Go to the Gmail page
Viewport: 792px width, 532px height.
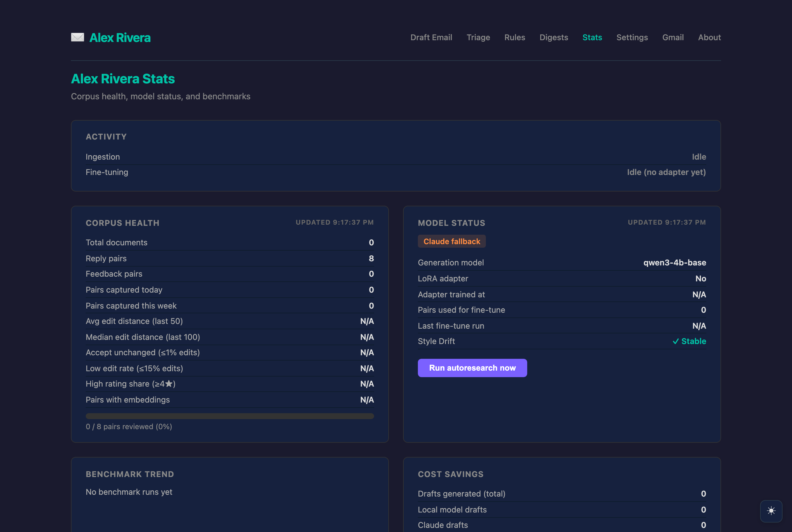(673, 37)
